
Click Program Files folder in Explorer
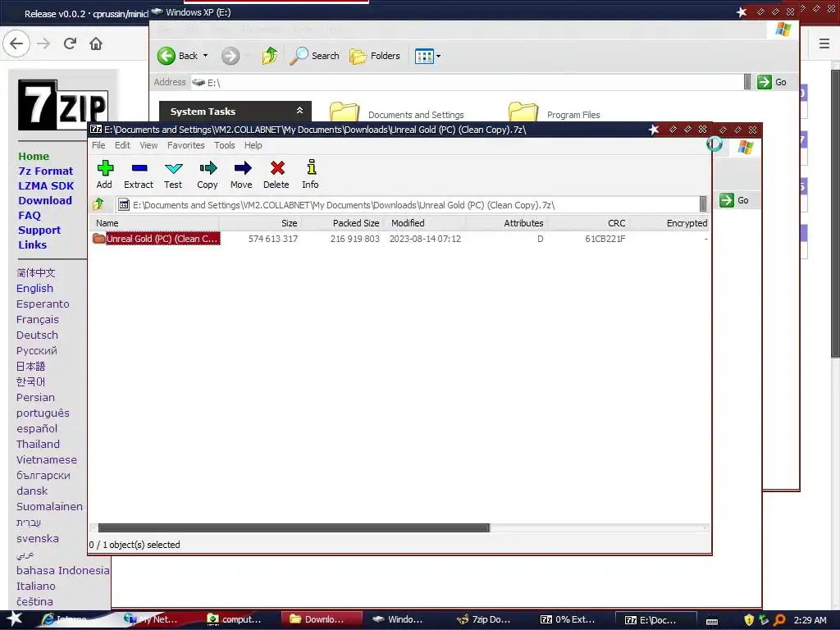(x=554, y=114)
